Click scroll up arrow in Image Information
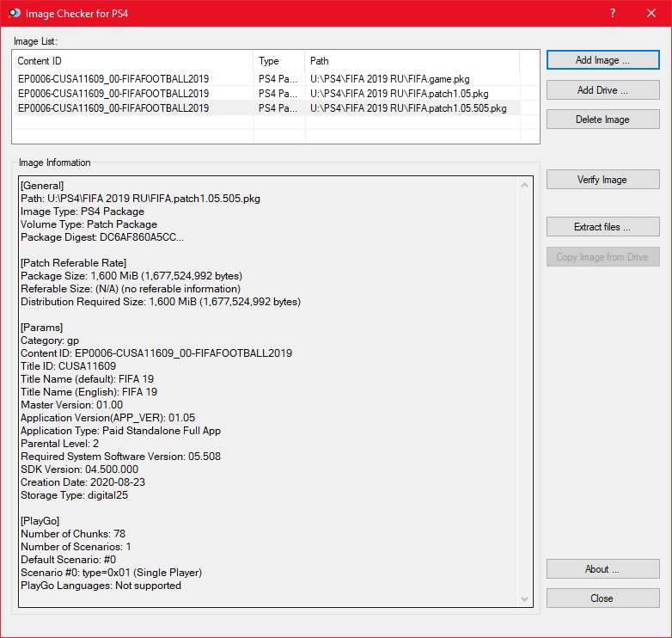This screenshot has height=638, width=672. (x=524, y=185)
